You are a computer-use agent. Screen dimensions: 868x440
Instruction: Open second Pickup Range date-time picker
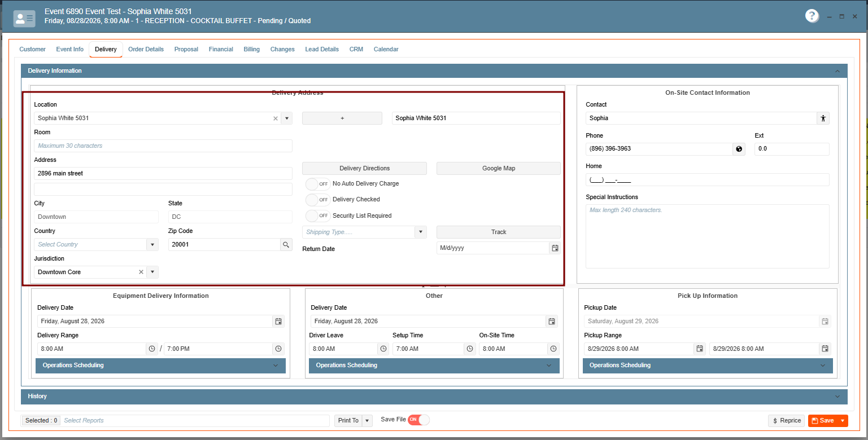[825, 349]
